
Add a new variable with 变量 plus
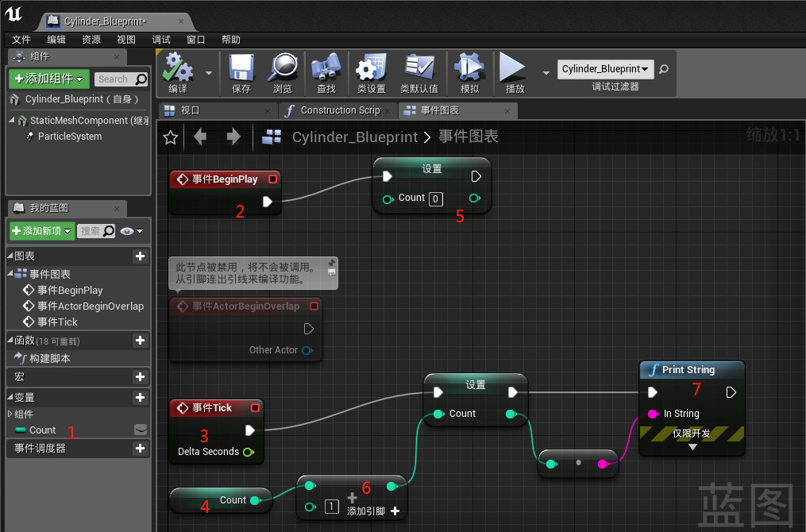click(140, 397)
